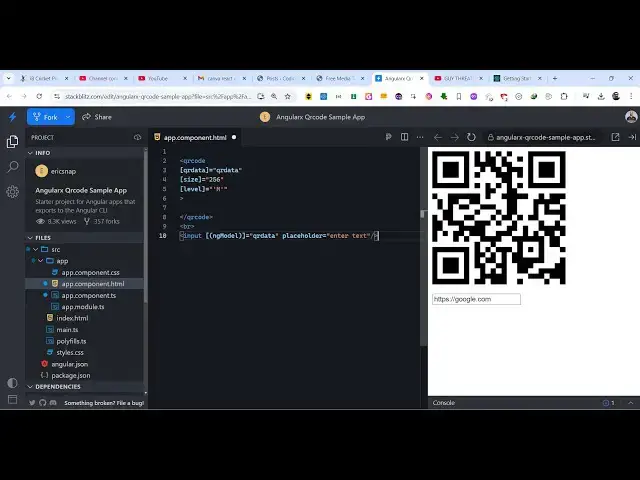Open GitHub icon in footer
Image resolution: width=640 pixels, height=480 pixels.
tap(43, 403)
